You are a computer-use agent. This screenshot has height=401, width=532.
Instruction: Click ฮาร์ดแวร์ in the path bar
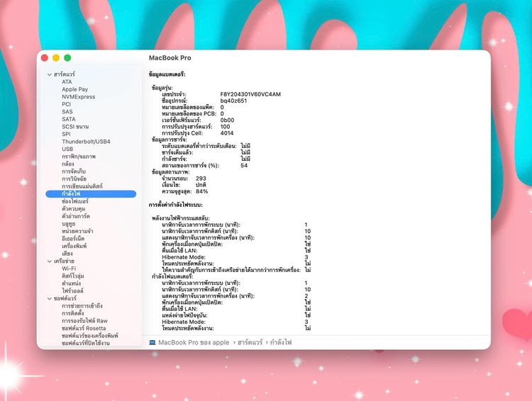250,342
